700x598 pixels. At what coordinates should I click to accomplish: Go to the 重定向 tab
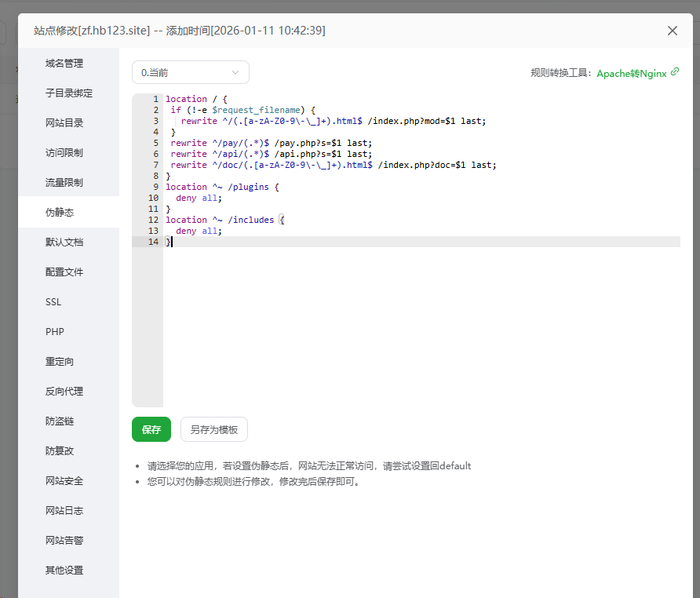pyautogui.click(x=60, y=362)
